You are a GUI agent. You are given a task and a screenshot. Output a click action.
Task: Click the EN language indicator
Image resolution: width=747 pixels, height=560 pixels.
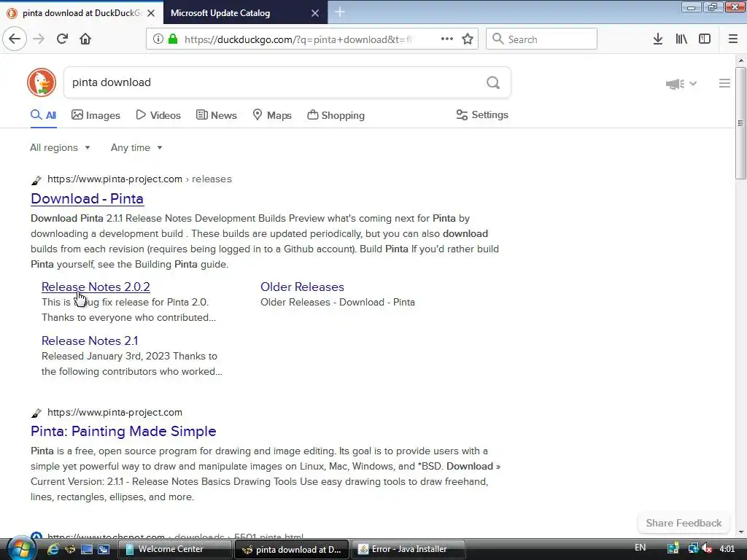point(640,548)
